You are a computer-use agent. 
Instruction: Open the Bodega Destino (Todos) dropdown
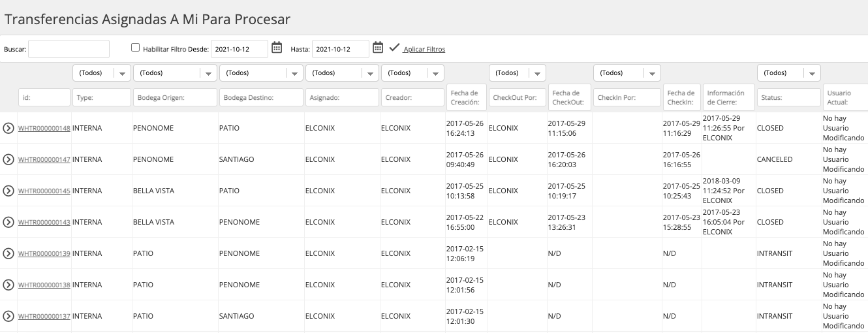262,73
